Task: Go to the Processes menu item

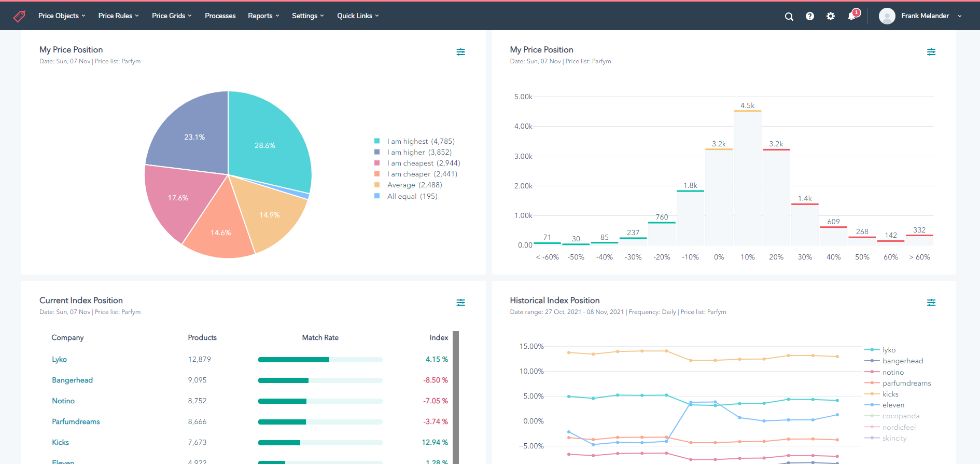Action: click(220, 16)
